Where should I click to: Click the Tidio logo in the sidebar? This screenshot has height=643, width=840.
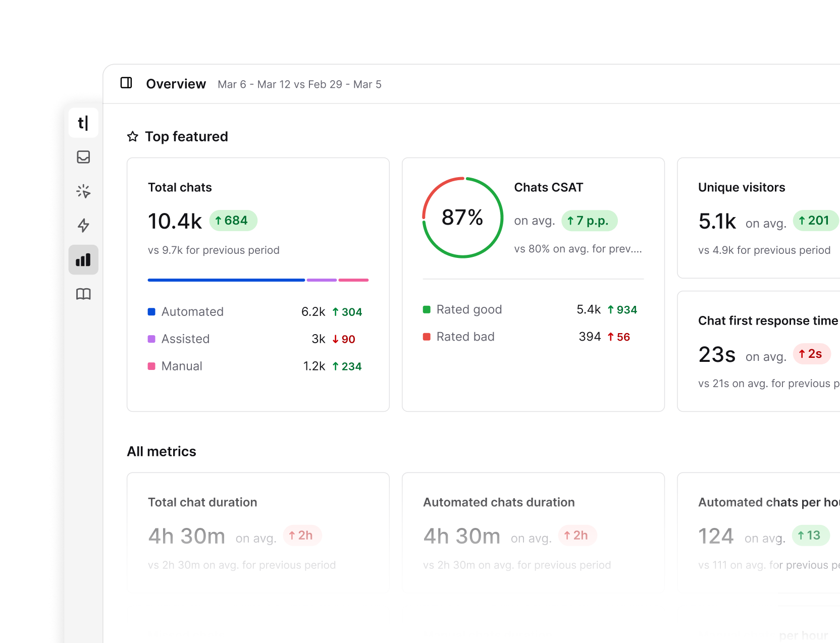point(83,123)
